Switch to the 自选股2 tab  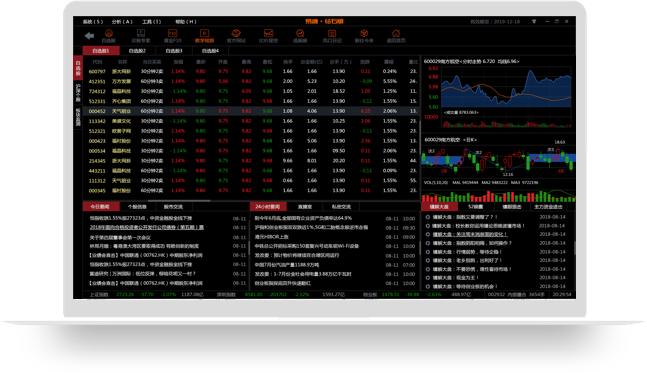click(x=137, y=51)
